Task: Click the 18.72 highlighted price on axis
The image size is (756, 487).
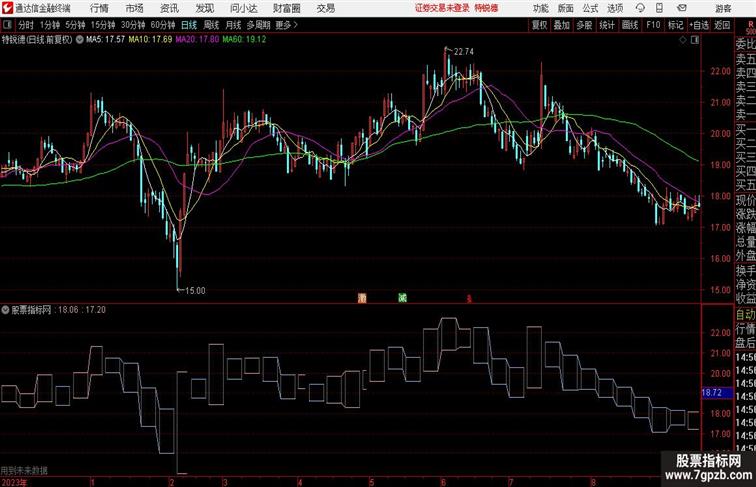Action: (x=716, y=392)
